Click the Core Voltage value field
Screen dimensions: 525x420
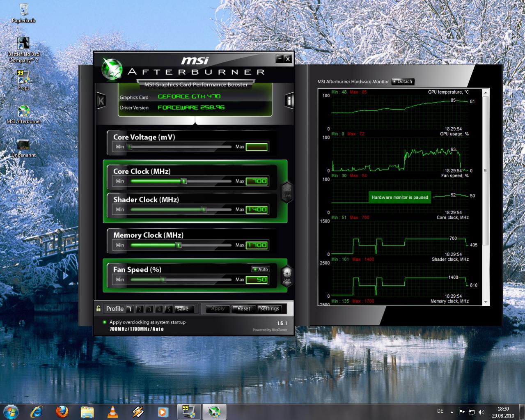coord(257,147)
